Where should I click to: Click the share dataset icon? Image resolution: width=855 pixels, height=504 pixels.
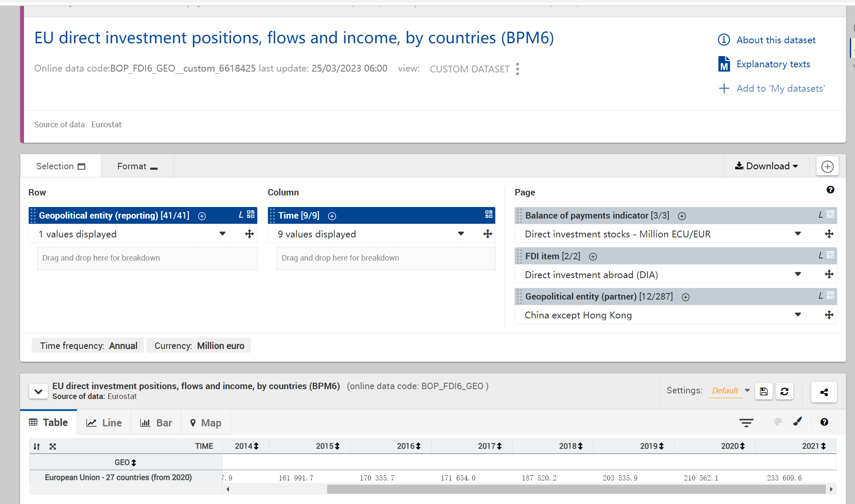coord(824,392)
